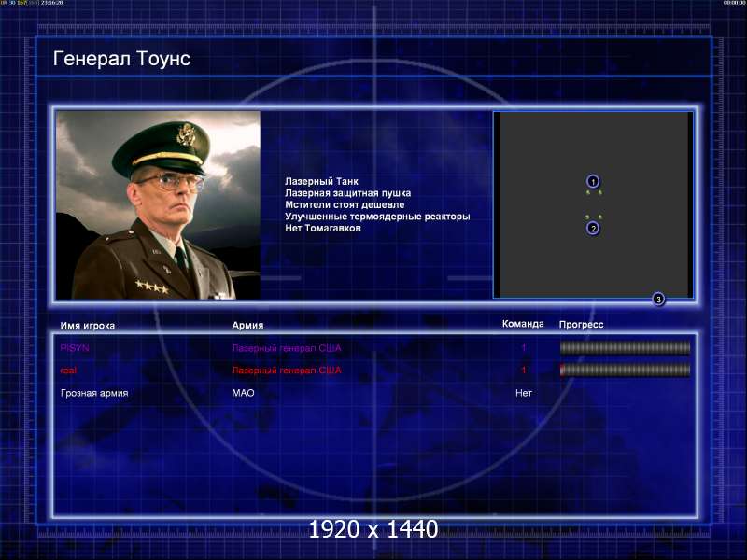This screenshot has width=747, height=560.
Task: Click General Townes portrait image
Action: (x=158, y=205)
